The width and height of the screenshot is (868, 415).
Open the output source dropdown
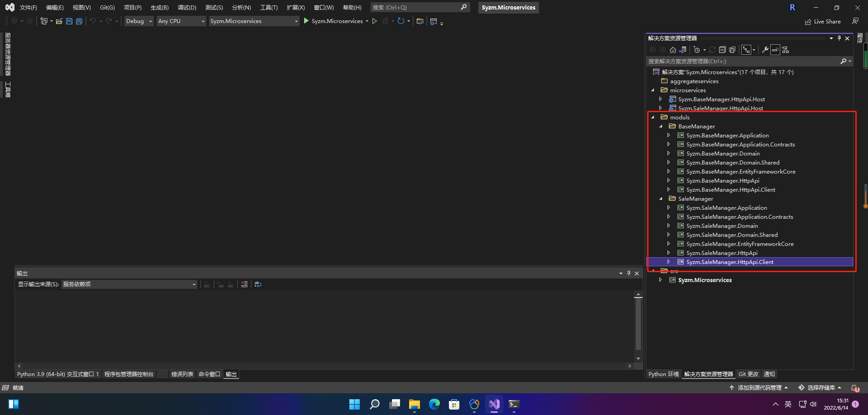(129, 284)
